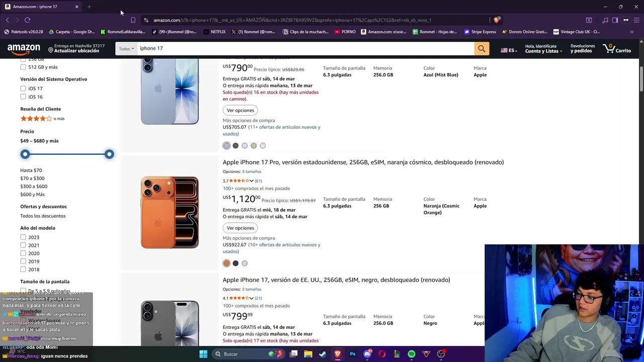The image size is (644, 362).
Task: Open File Explorer from taskbar
Action: [x=308, y=354]
